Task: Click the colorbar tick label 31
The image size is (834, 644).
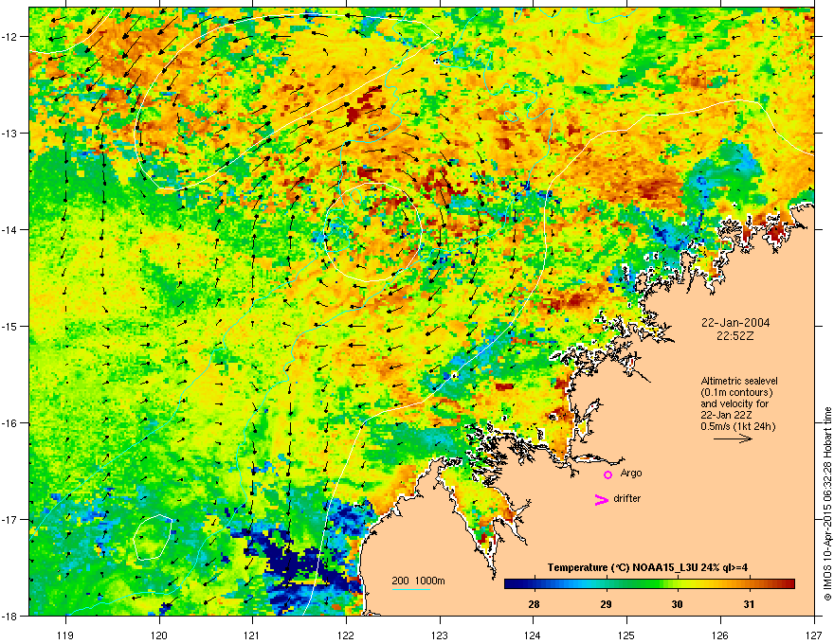Action: click(749, 604)
